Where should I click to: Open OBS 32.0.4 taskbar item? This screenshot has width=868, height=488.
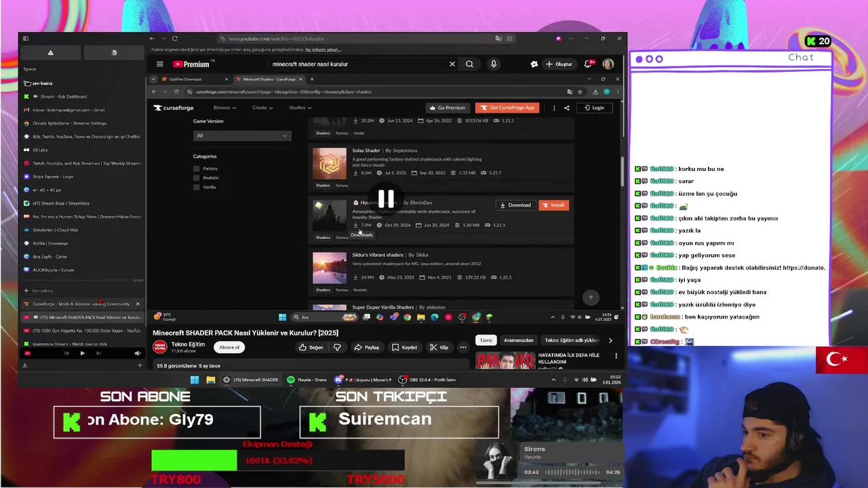click(x=427, y=380)
